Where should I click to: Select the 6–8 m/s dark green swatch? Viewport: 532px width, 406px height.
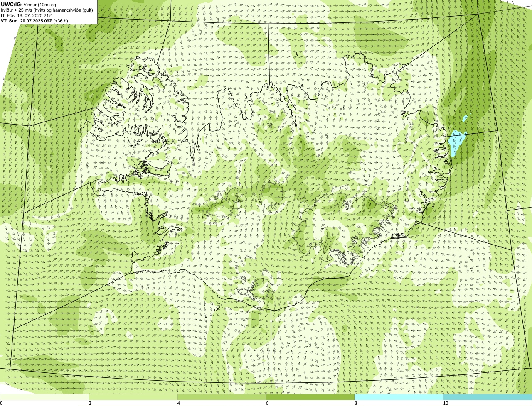click(x=310, y=397)
